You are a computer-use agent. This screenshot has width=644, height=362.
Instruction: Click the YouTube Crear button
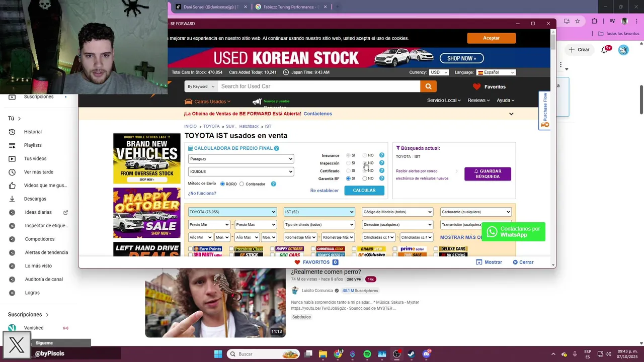click(x=579, y=50)
